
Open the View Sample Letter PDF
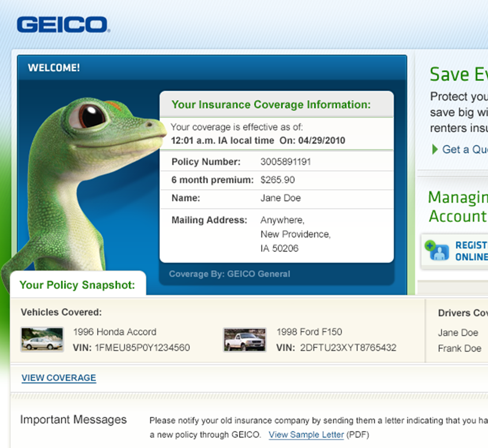coord(306,435)
